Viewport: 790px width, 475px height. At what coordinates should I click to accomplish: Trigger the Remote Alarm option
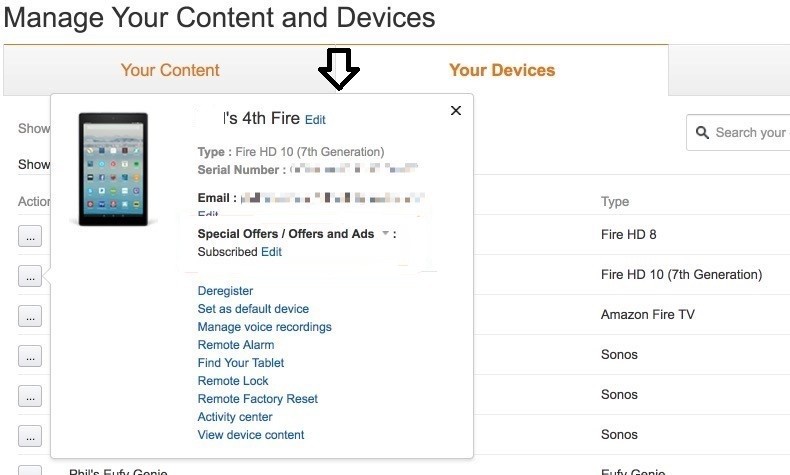(x=235, y=345)
